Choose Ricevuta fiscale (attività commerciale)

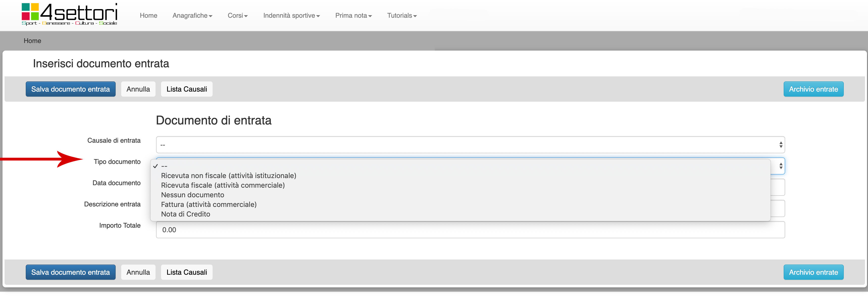click(223, 185)
